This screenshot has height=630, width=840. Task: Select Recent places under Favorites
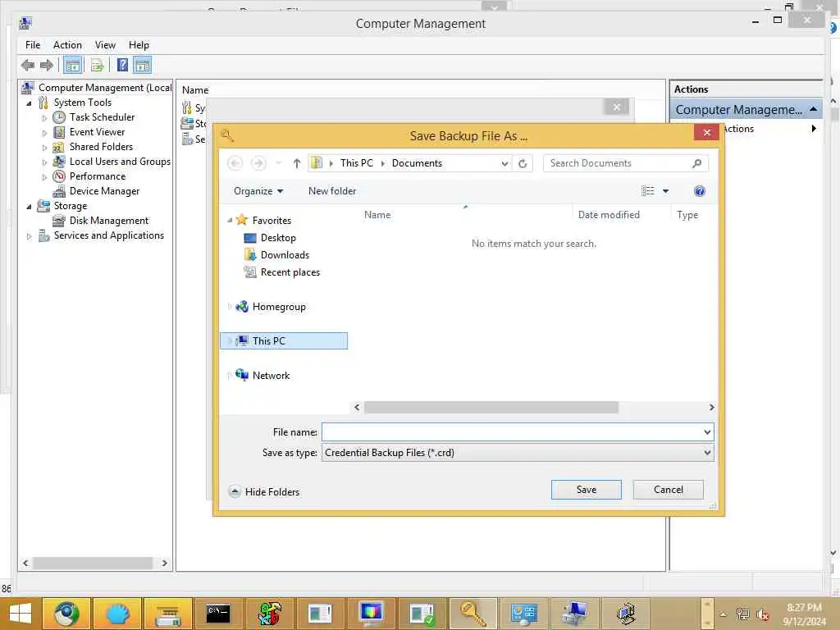(290, 272)
